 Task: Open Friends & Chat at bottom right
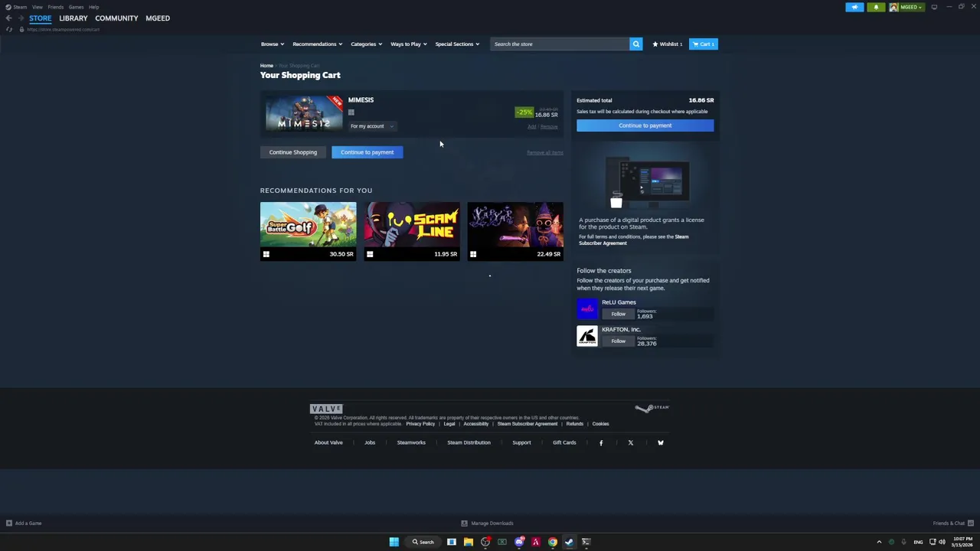(953, 523)
